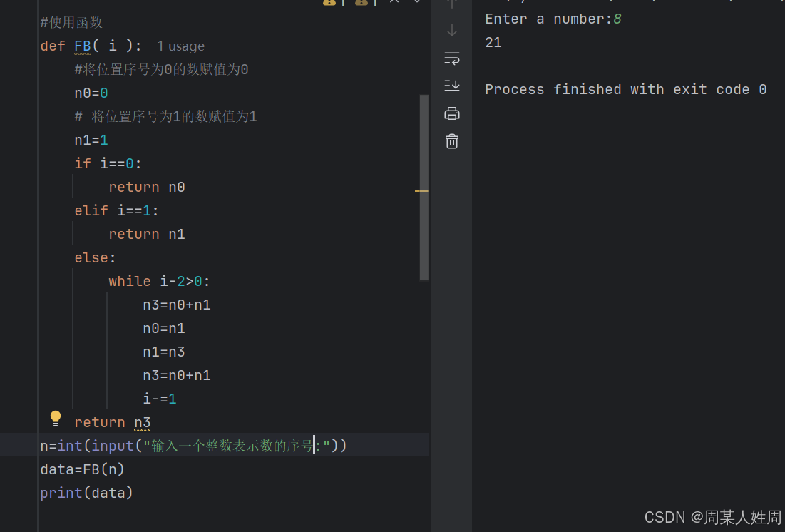The width and height of the screenshot is (785, 532).
Task: Click the line 'data=FB(n)'
Action: 83,469
